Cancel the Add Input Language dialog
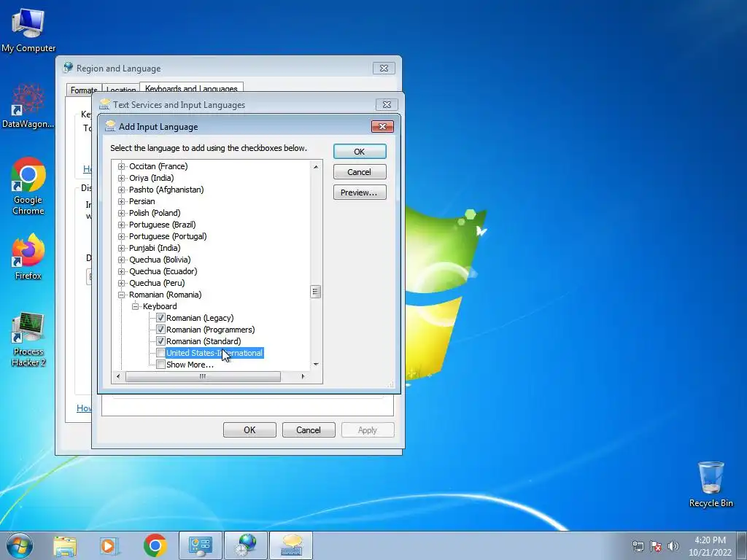747x560 pixels. [360, 172]
